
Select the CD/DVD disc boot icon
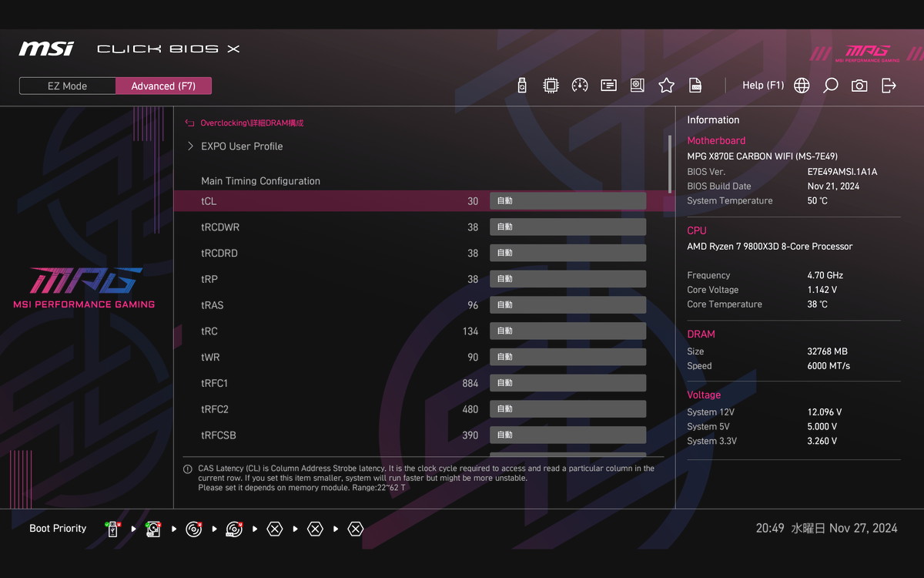(194, 529)
